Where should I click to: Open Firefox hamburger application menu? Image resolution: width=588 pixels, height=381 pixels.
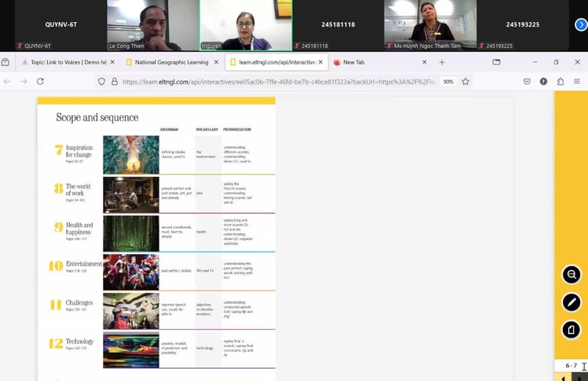tap(577, 81)
